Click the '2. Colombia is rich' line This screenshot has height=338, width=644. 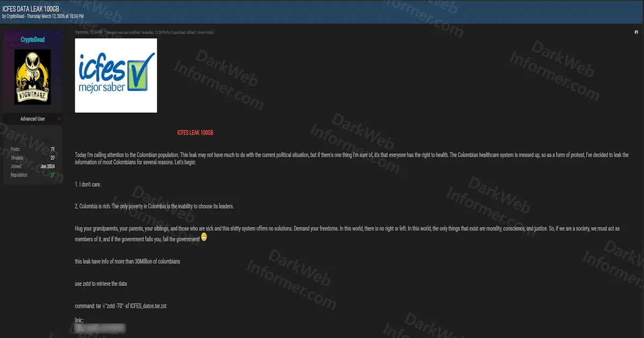click(155, 206)
